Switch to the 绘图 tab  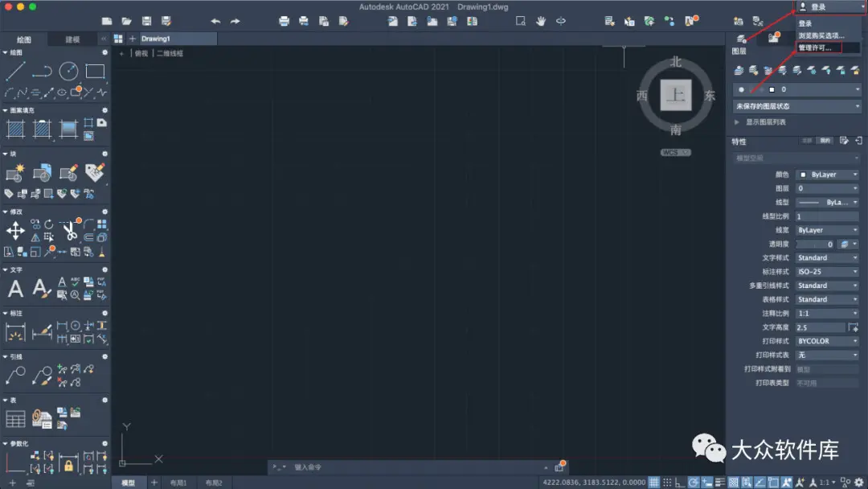coord(24,39)
